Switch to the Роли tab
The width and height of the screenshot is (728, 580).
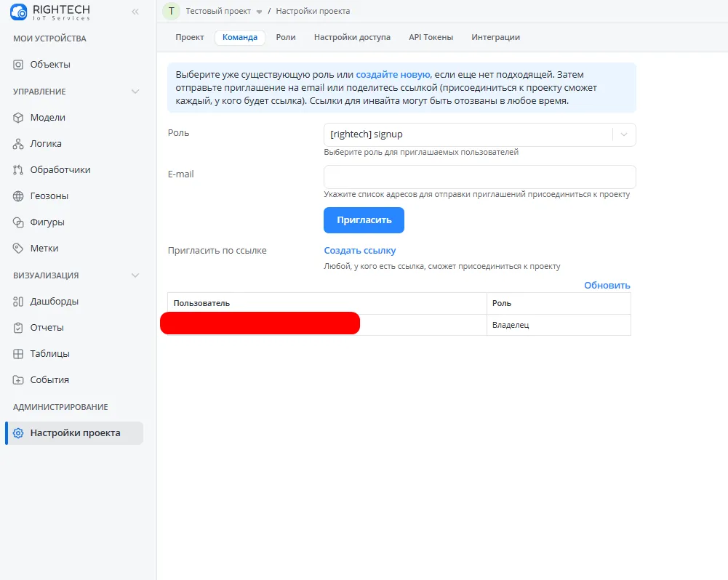286,37
